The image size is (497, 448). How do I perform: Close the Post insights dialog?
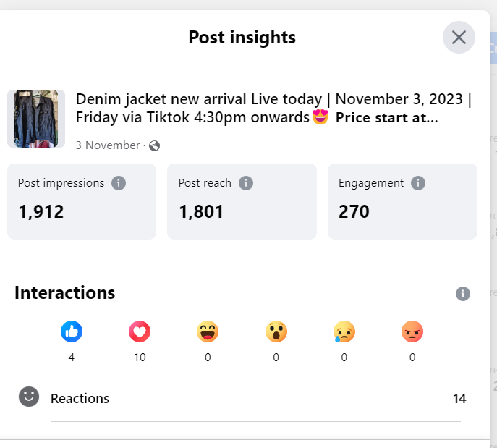[459, 38]
